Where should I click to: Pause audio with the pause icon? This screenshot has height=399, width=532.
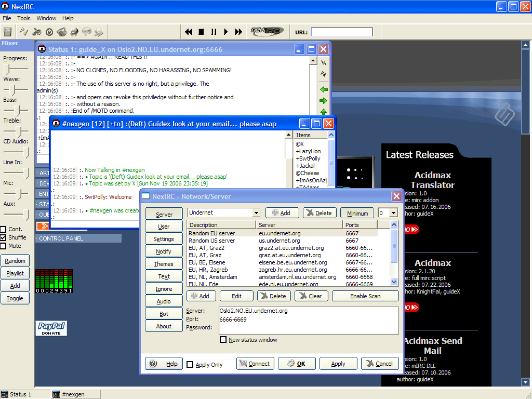point(214,32)
